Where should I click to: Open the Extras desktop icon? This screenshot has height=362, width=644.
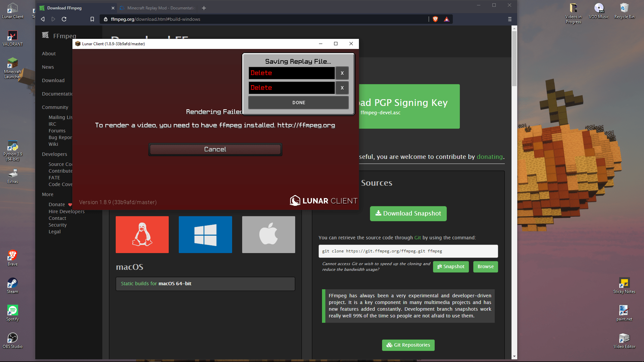(13, 176)
